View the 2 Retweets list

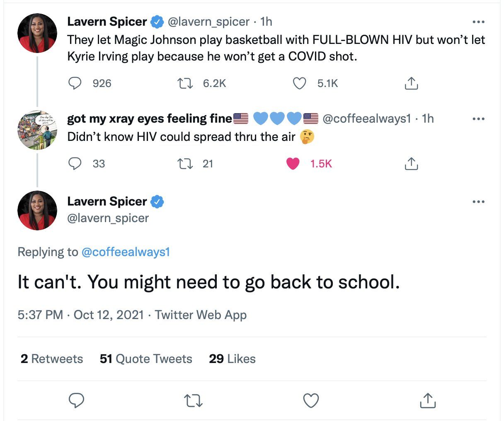tap(51, 359)
